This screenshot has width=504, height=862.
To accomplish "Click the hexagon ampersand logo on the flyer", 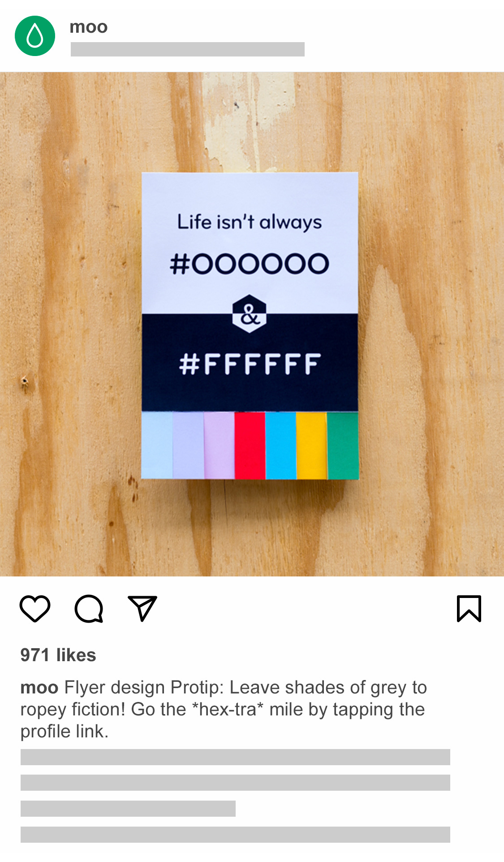I will 250,314.
